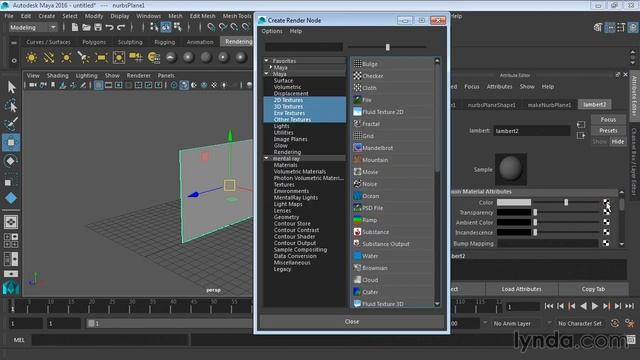Viewport: 640px width, 360px height.
Task: Switch to the Polygons shelf tab
Action: (94, 42)
